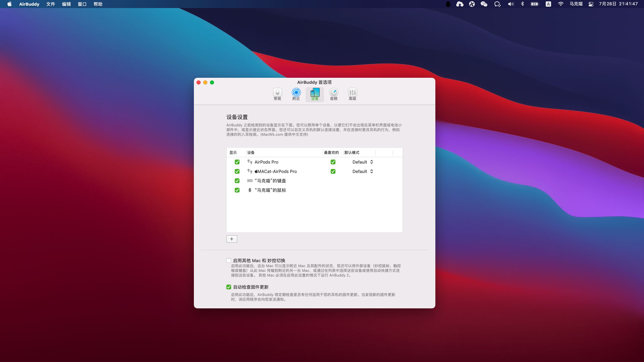Open the Bluetooth menu bar icon
644x362 pixels.
[522, 4]
